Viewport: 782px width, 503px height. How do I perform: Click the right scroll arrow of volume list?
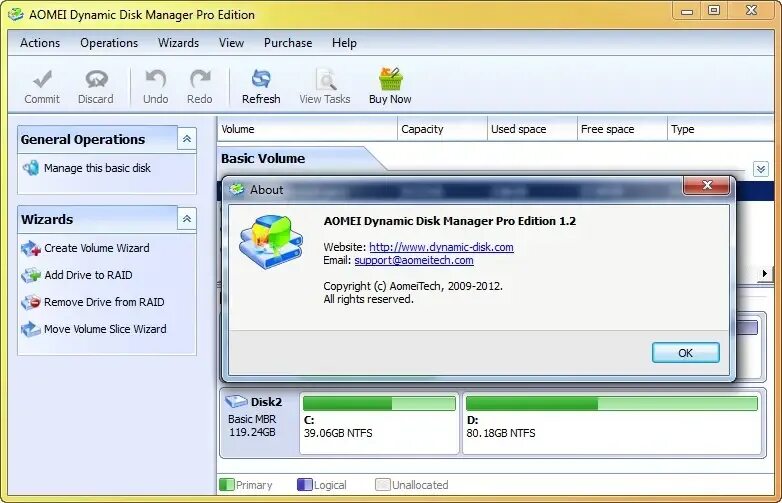[765, 273]
